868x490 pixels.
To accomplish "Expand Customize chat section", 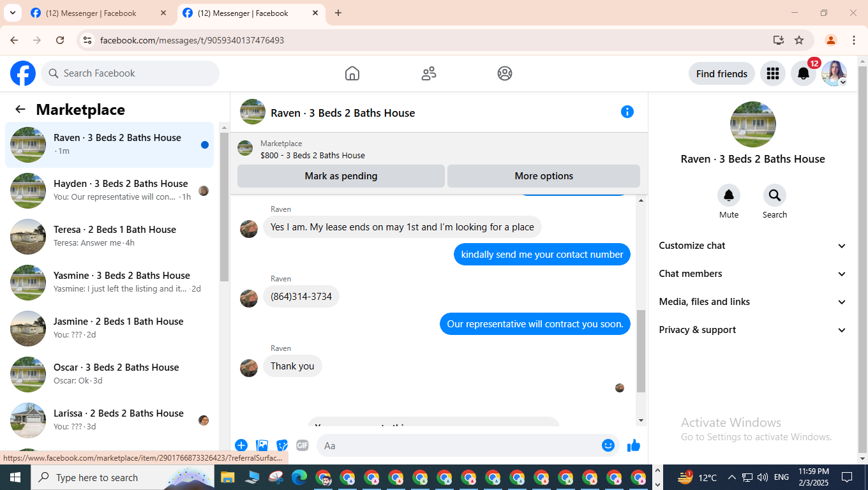I will (753, 246).
